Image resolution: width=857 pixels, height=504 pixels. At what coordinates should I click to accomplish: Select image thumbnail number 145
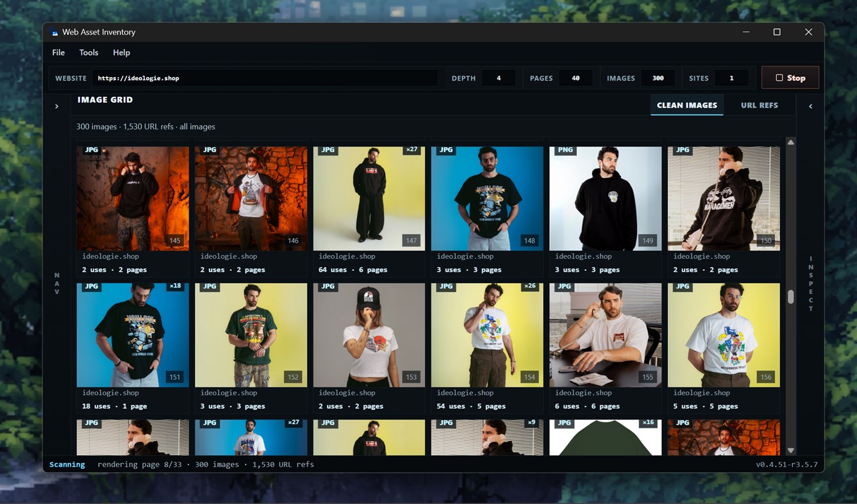(133, 198)
